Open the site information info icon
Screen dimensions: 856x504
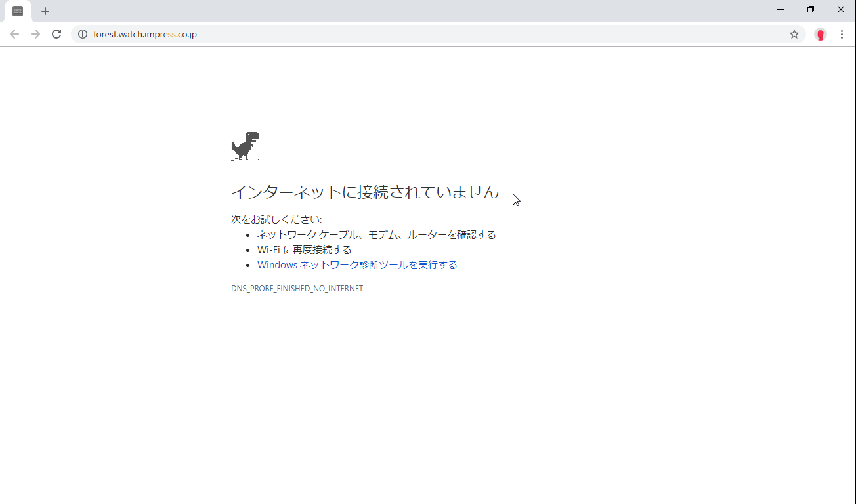click(81, 34)
